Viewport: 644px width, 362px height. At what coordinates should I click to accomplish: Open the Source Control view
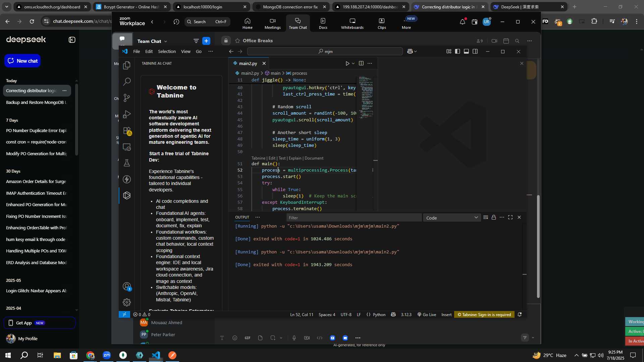click(x=127, y=98)
